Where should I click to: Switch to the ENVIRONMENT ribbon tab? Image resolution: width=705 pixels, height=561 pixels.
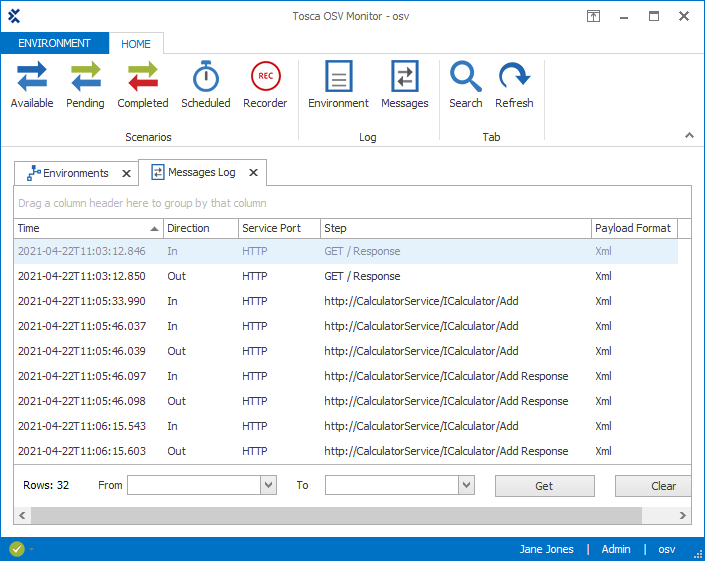pos(54,44)
